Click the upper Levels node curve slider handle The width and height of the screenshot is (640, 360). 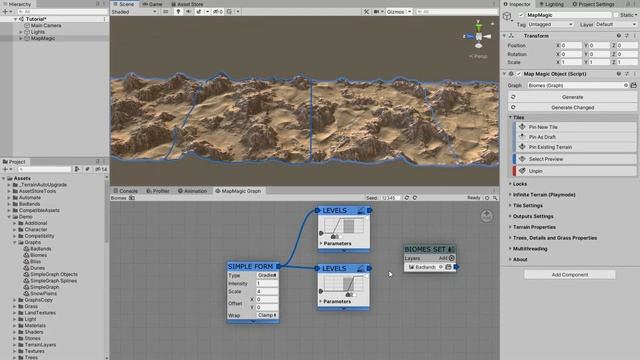[333, 237]
